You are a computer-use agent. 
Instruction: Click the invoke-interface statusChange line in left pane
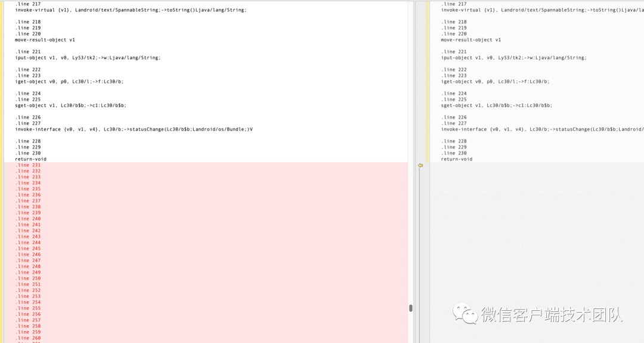tap(134, 129)
